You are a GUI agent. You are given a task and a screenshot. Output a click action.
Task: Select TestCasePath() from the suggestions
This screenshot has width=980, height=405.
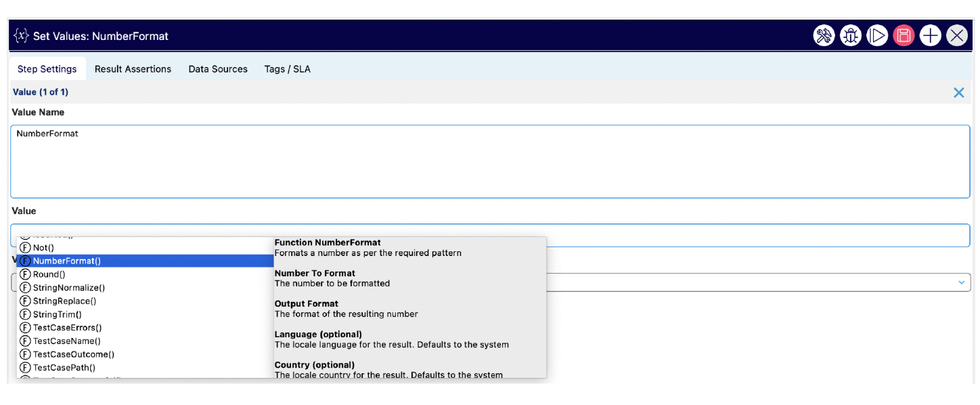(x=146, y=368)
